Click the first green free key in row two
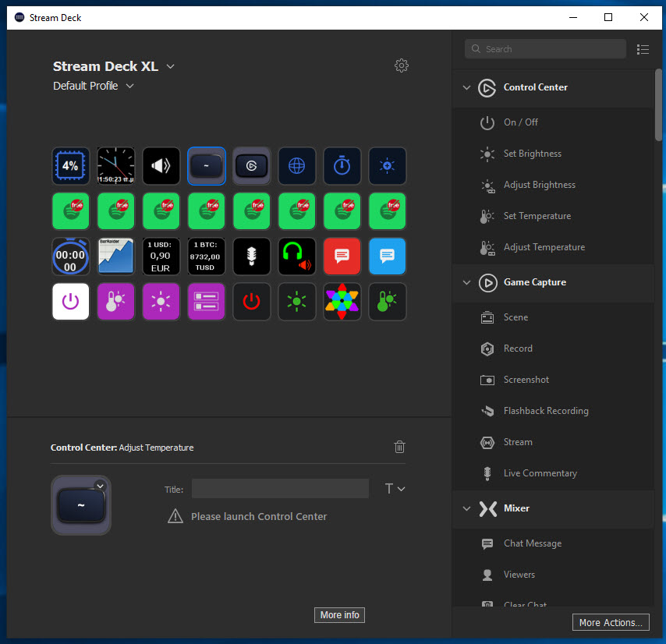Viewport: 666px width, 644px height. [x=70, y=211]
